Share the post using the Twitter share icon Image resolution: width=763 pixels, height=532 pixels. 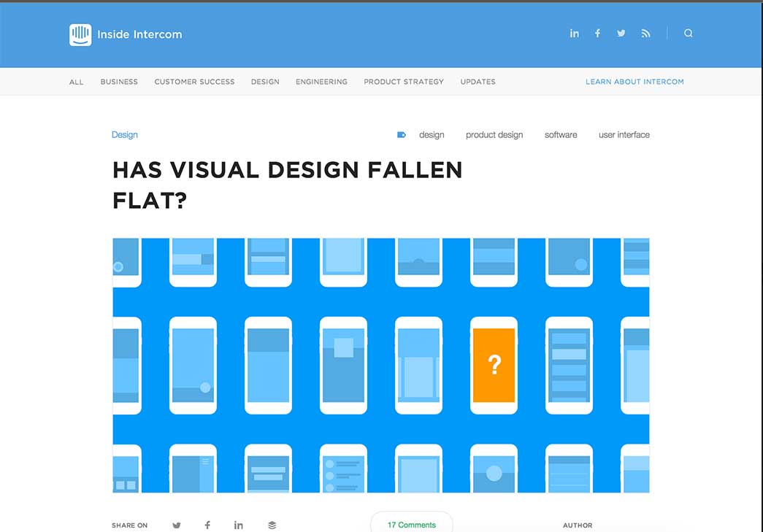pyautogui.click(x=176, y=525)
